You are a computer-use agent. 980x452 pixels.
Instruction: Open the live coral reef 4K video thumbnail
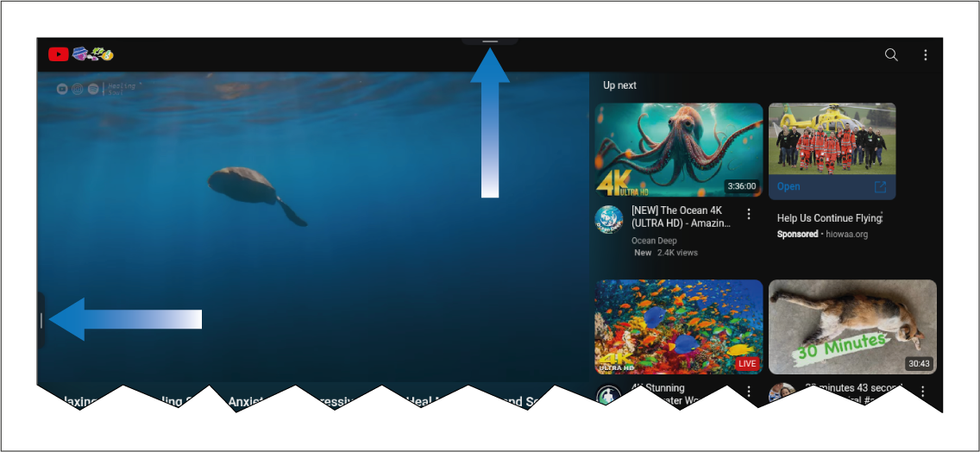pos(678,326)
